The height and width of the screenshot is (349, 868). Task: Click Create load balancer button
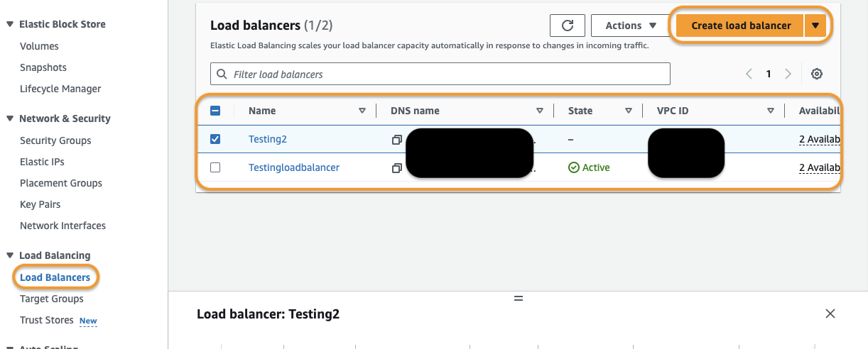click(741, 26)
